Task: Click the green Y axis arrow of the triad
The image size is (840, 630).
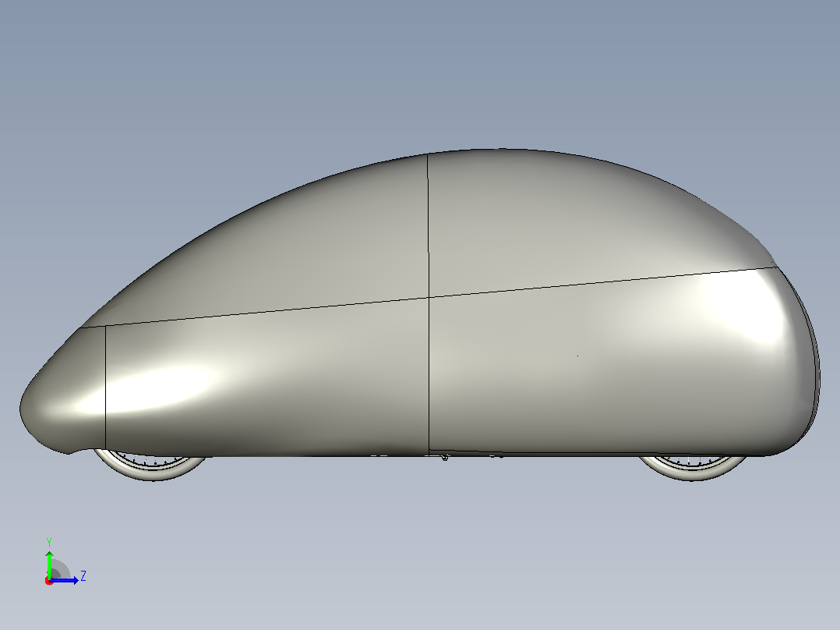Action: point(49,564)
